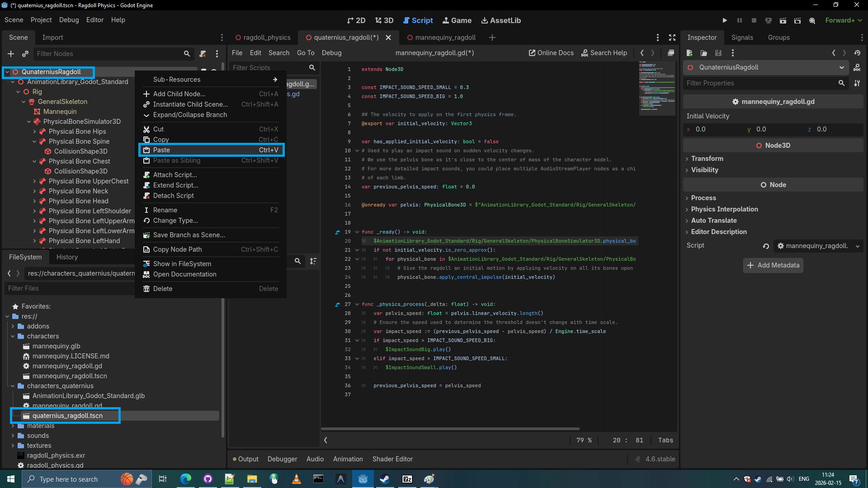The width and height of the screenshot is (868, 488).
Task: Toggle scripts panel arrow at bottom
Action: (325, 440)
